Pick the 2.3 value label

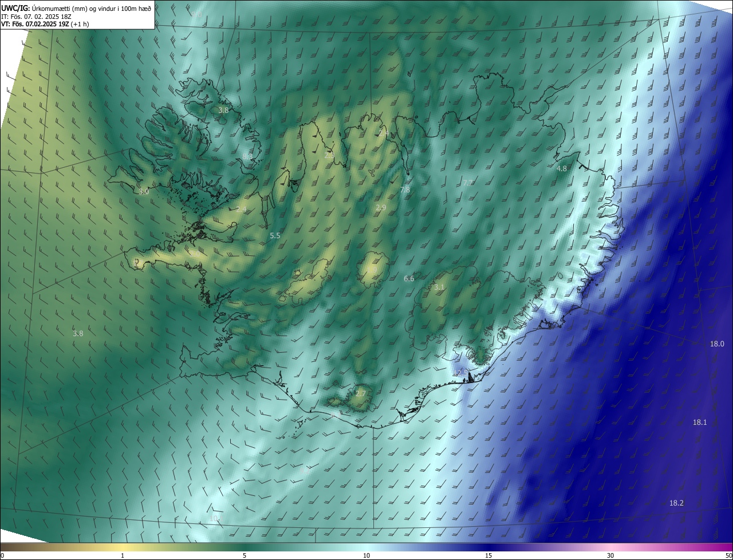[x=329, y=155]
